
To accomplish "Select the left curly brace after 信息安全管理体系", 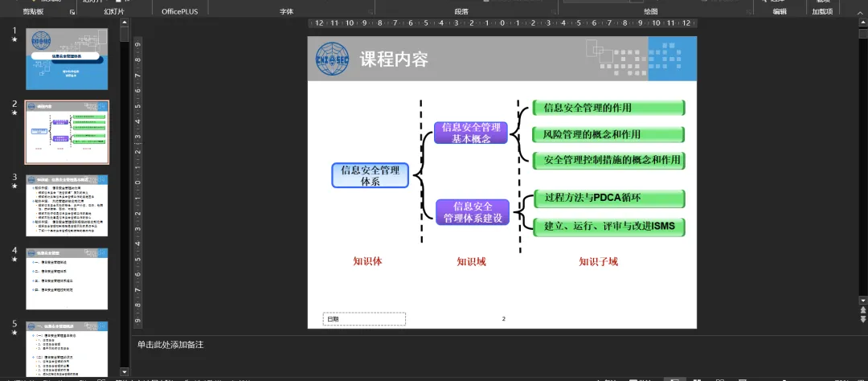I will tap(424, 175).
